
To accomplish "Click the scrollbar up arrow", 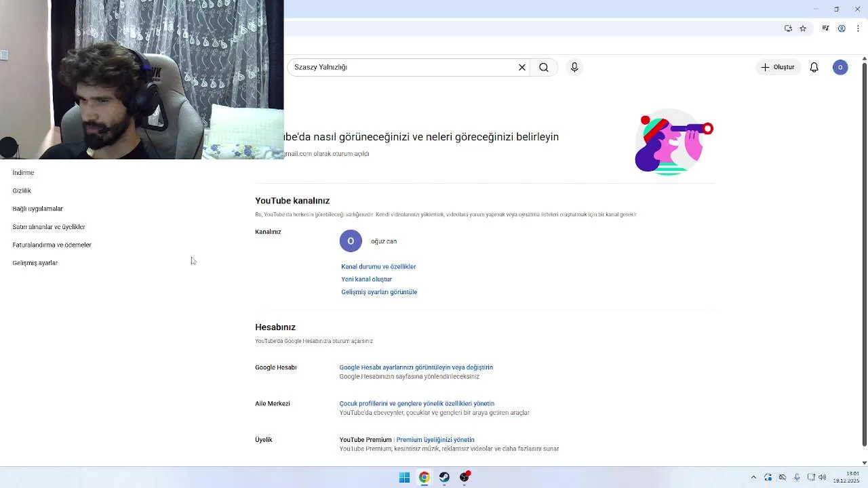I will point(864,58).
